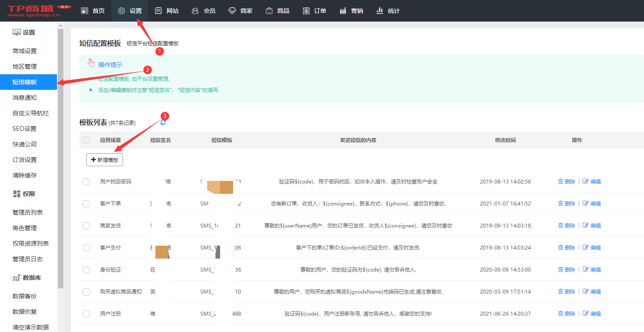
Task: Switch to the 订单 top navigation tab
Action: pos(314,11)
